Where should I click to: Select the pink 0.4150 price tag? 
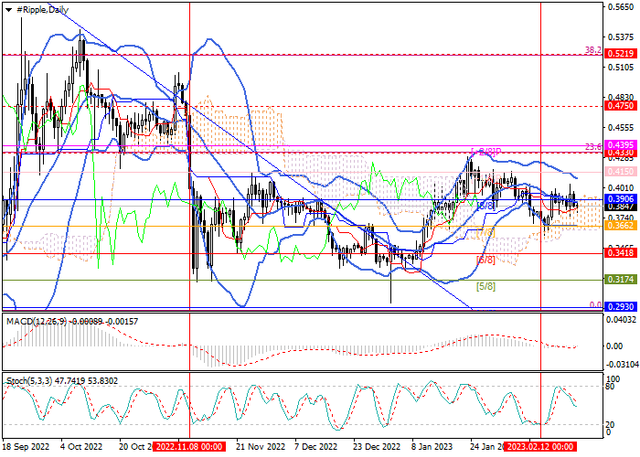click(620, 173)
